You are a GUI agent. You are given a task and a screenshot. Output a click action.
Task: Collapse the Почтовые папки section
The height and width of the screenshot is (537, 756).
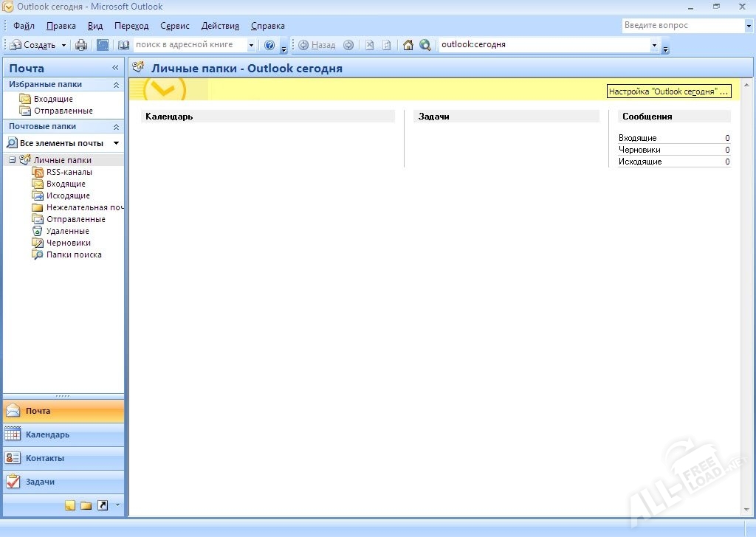117,125
